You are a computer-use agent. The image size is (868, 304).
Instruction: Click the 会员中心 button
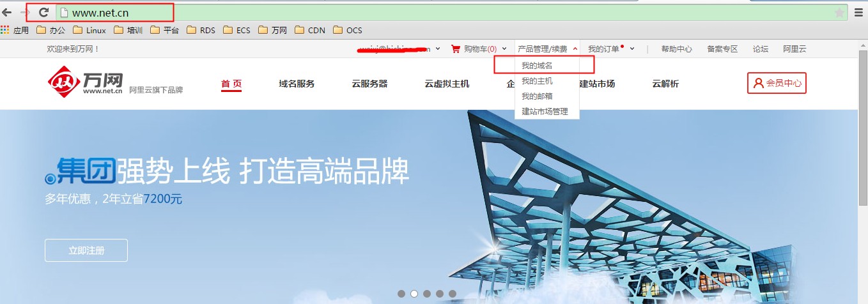[x=777, y=83]
